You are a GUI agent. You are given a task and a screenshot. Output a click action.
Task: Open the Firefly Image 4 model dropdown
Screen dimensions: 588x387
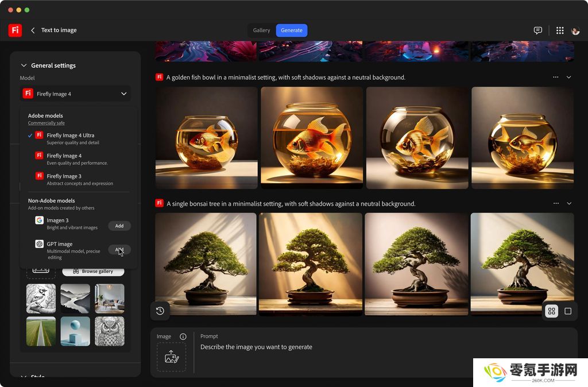(75, 94)
